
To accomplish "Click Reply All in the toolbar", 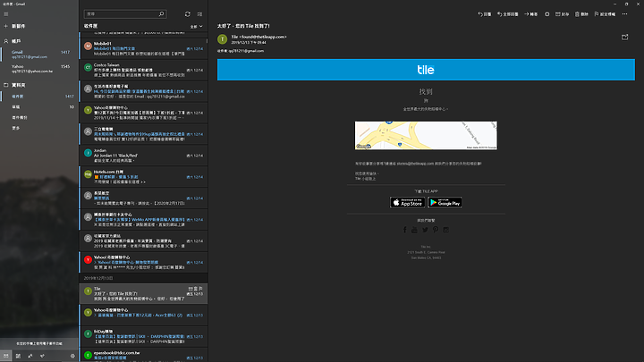I will click(508, 14).
